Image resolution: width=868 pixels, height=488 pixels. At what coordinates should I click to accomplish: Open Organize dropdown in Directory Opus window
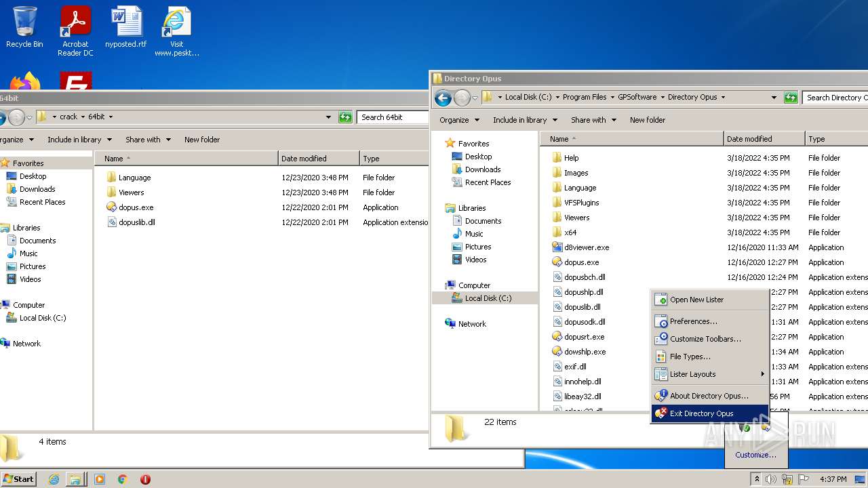[459, 120]
